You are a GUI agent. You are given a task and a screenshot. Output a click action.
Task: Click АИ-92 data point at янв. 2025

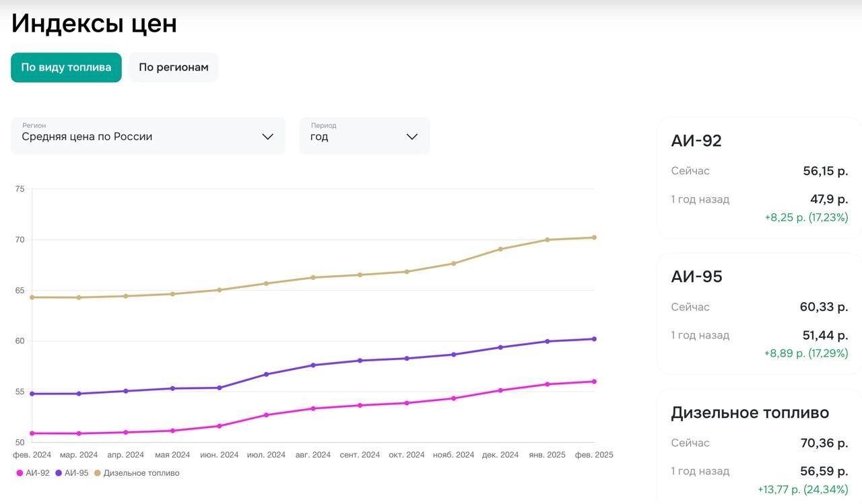coord(547,384)
